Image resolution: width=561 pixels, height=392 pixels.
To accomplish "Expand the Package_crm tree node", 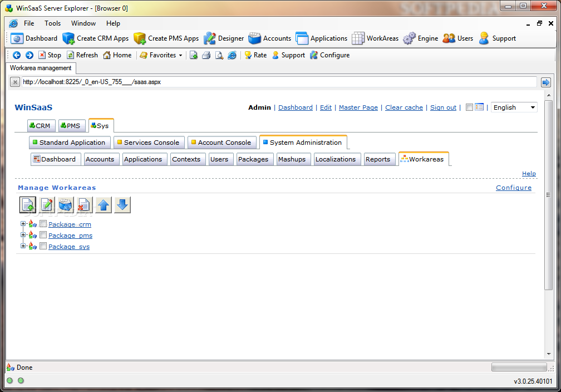I will pos(23,224).
